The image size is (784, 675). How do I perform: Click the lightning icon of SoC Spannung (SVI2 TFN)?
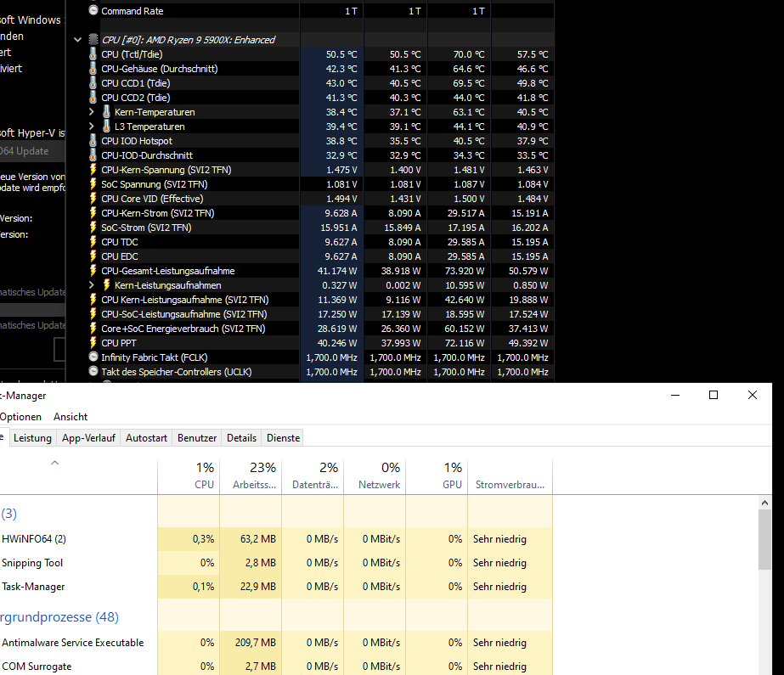coord(93,184)
